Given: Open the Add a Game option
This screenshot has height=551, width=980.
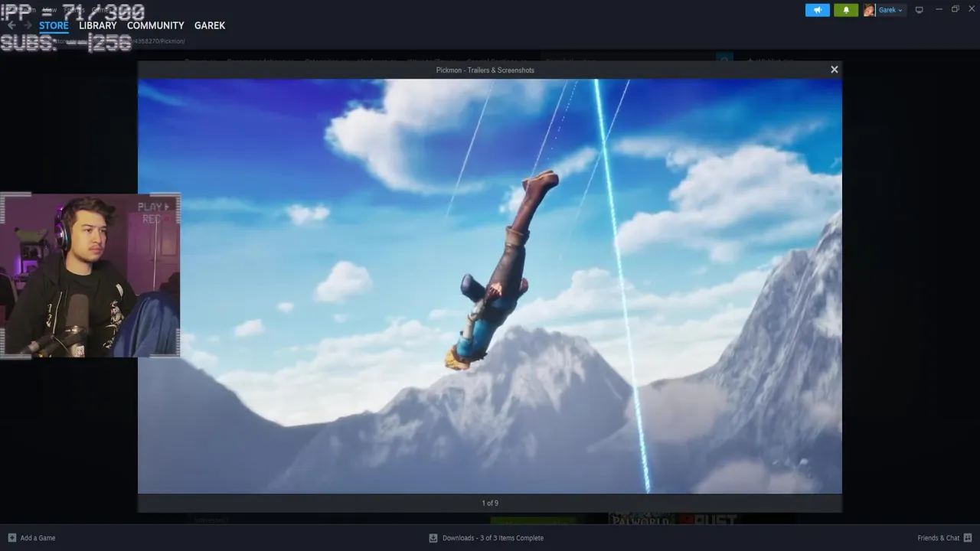Looking at the screenshot, I should point(38,538).
